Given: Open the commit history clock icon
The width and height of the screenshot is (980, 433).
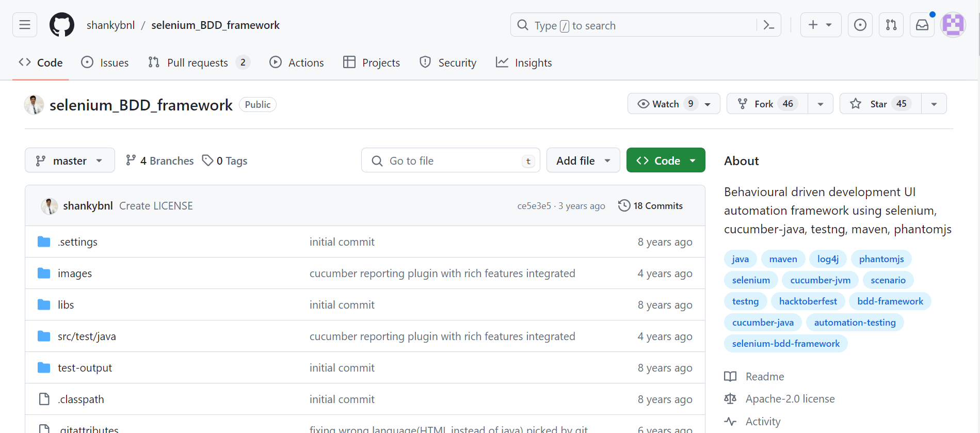Looking at the screenshot, I should 624,205.
